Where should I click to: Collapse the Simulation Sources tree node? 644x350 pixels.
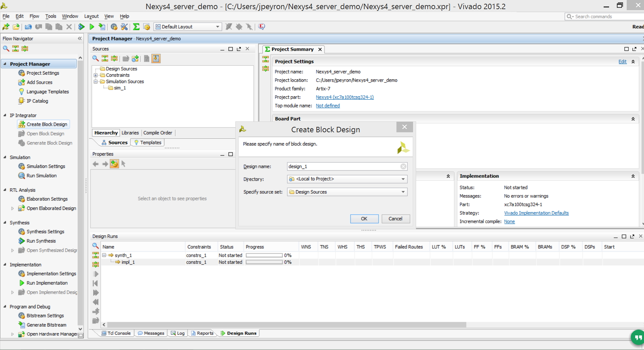pos(96,82)
